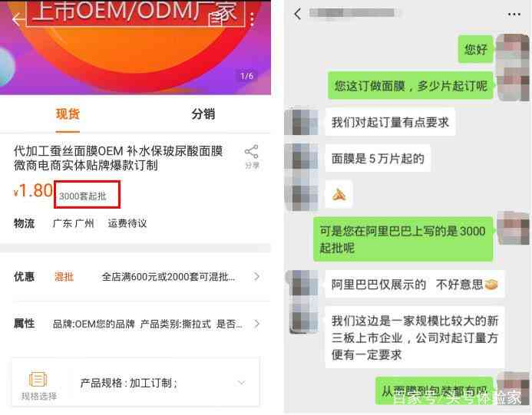Screen dimensions: 532x415
Task: Expand the 属性 attributes row chevron
Action: coord(257,324)
